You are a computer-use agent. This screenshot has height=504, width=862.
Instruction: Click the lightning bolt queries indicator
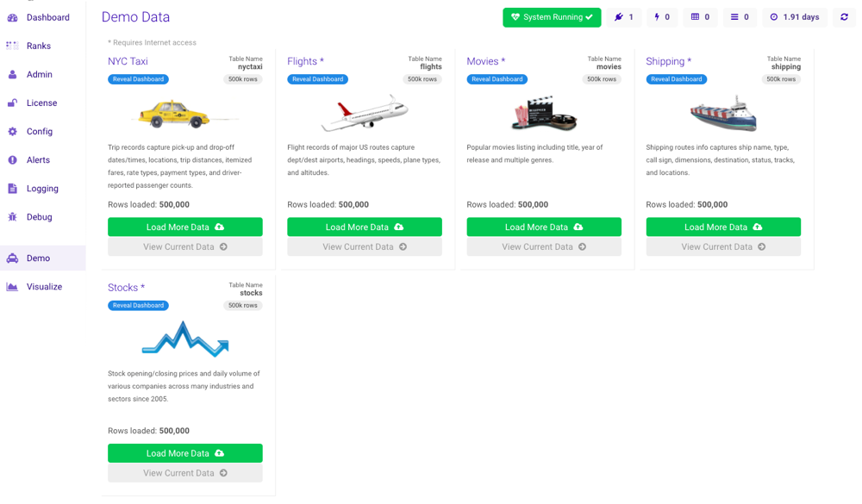(661, 17)
